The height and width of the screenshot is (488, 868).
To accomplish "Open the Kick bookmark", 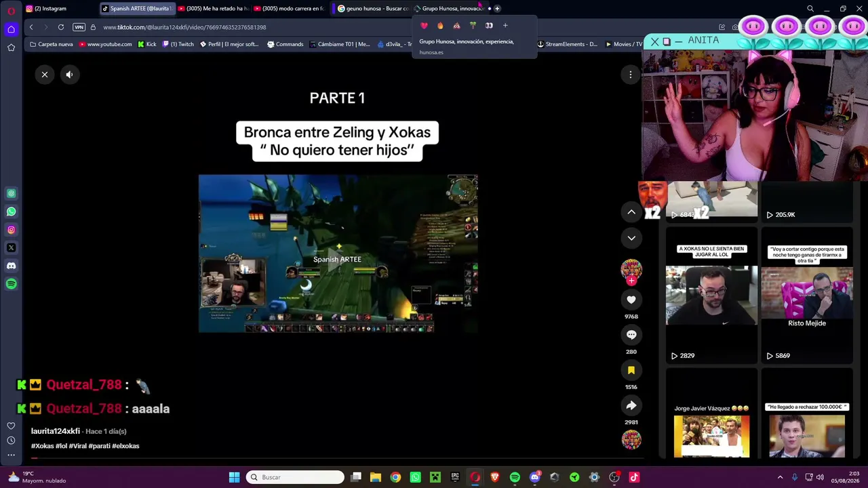I will pyautogui.click(x=146, y=44).
